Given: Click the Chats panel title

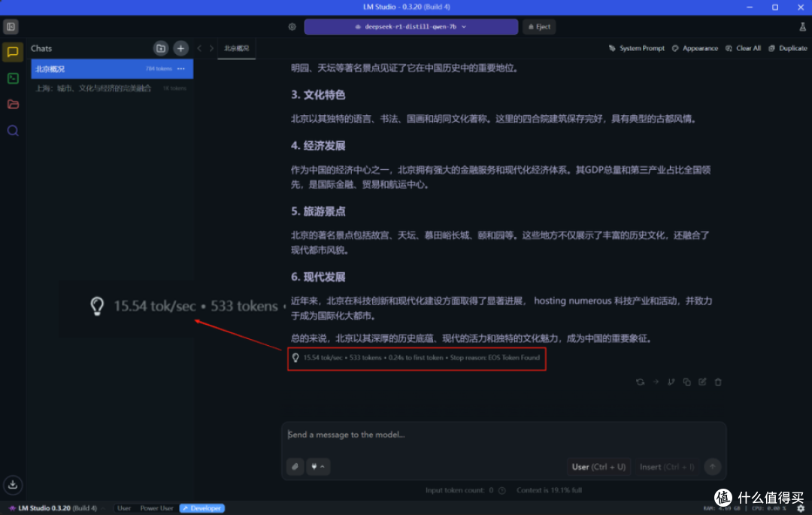Looking at the screenshot, I should (x=41, y=49).
